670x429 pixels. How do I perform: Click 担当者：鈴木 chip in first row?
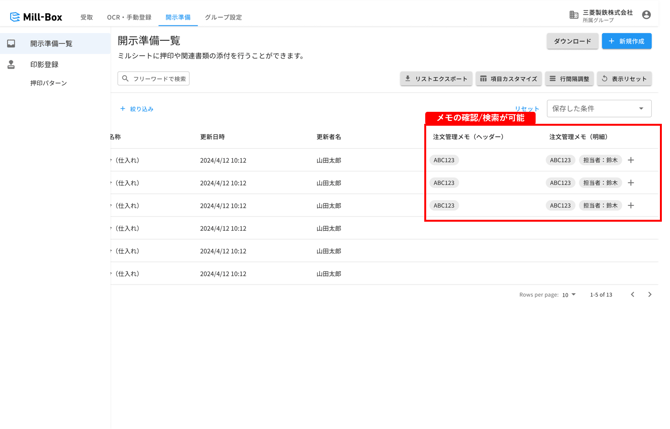coord(600,160)
